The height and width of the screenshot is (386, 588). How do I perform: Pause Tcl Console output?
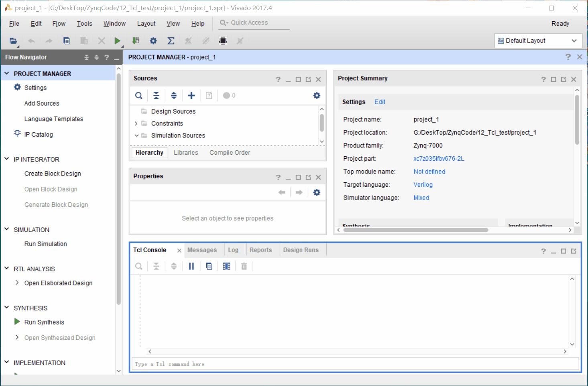pos(191,266)
